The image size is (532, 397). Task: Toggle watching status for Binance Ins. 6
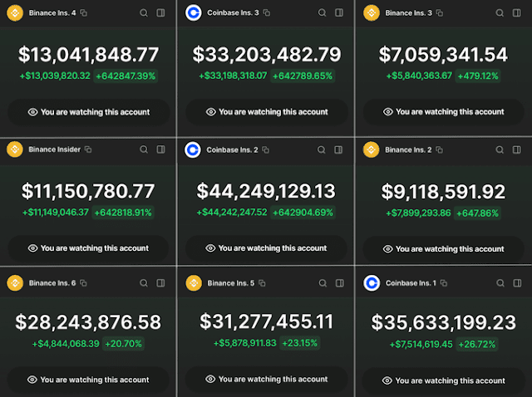[88, 380]
